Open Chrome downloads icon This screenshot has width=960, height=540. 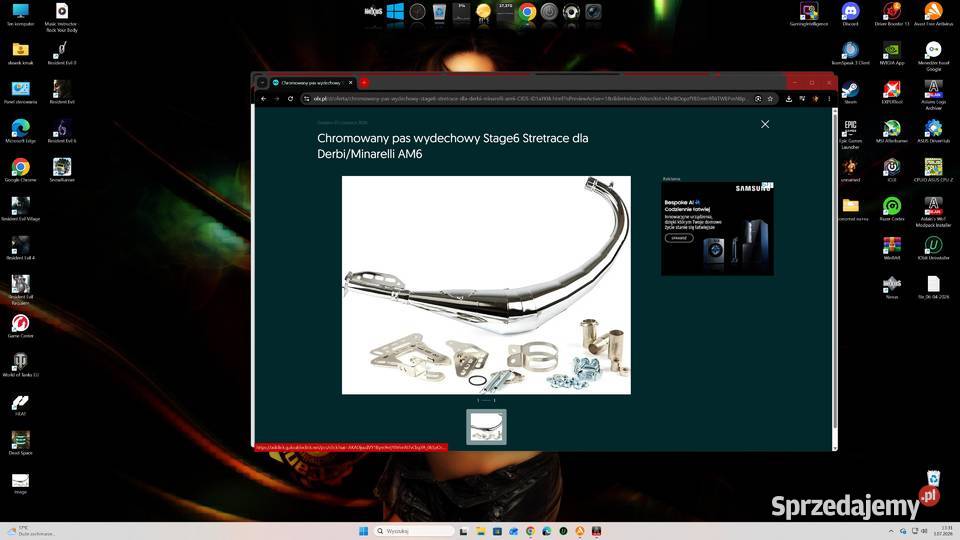(x=789, y=99)
